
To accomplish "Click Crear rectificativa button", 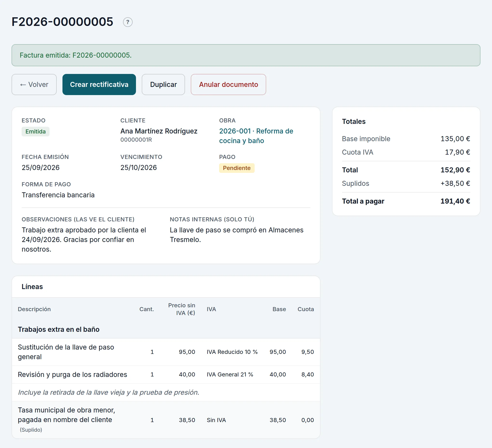I will point(99,84).
